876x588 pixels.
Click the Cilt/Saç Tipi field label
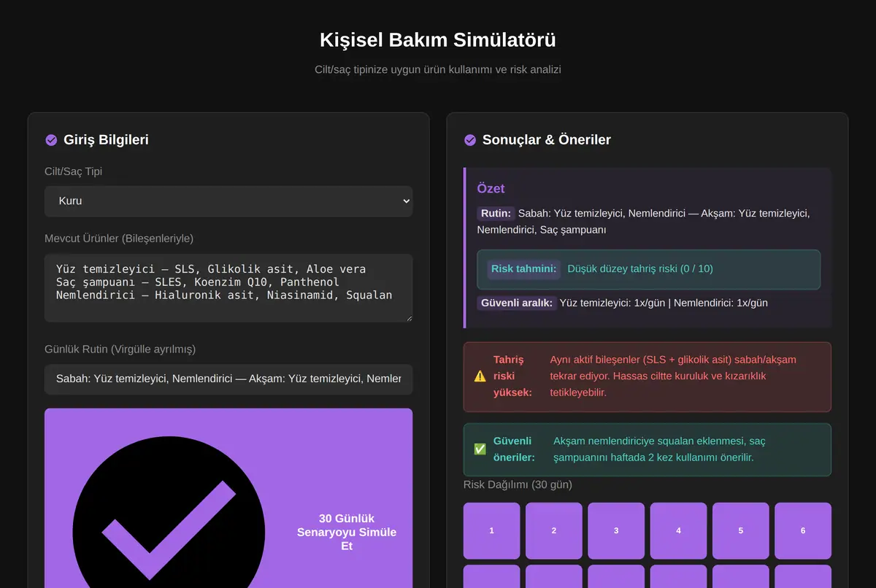pyautogui.click(x=74, y=171)
